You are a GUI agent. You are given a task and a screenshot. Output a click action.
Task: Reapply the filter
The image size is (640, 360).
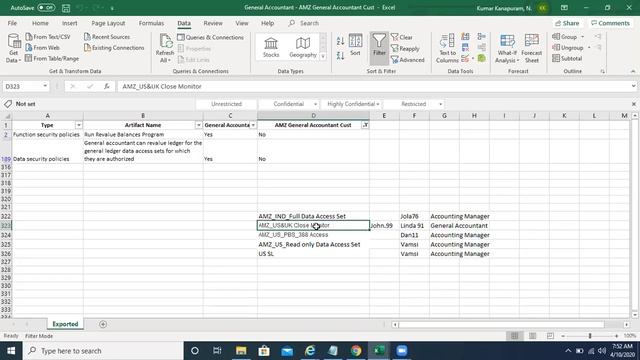[405, 49]
